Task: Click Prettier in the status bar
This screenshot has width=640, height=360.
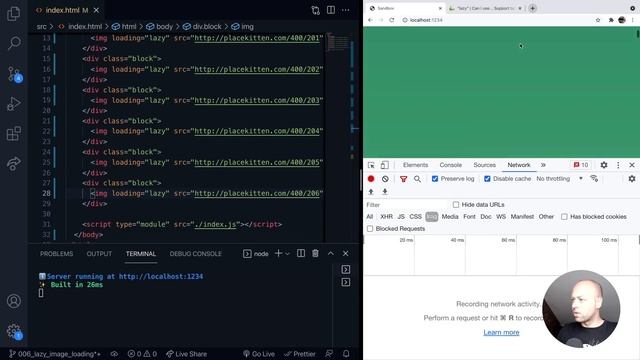Action: (x=300, y=354)
